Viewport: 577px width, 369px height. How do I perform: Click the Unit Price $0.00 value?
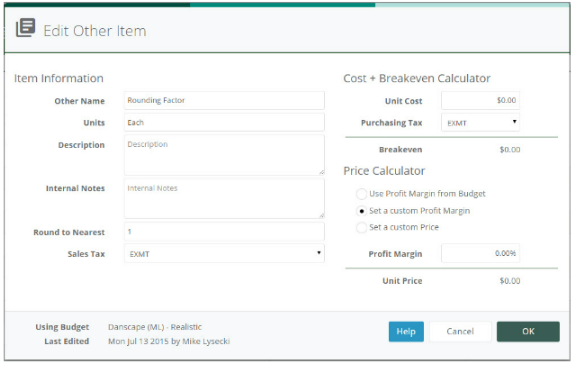pos(510,281)
